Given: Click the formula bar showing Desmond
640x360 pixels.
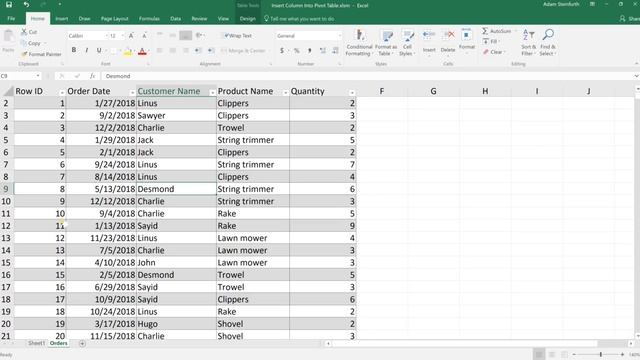Looking at the screenshot, I should click(367, 76).
